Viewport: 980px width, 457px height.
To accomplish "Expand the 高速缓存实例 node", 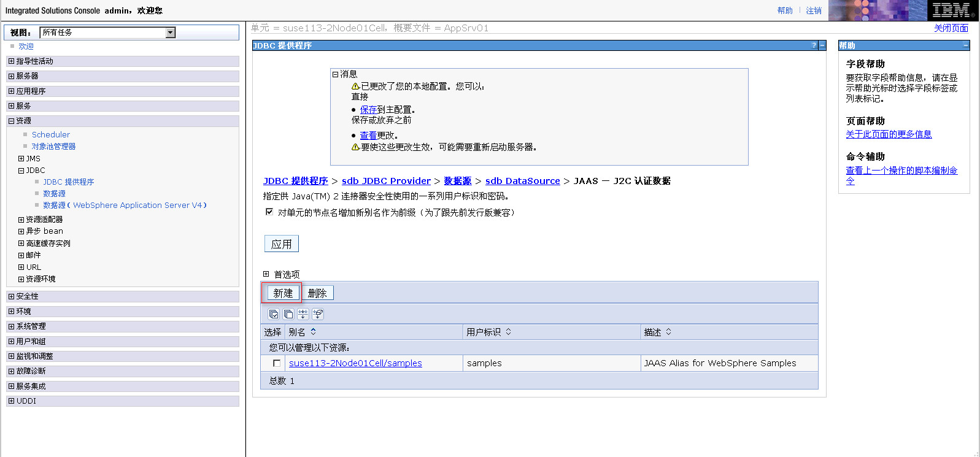I will [x=21, y=244].
